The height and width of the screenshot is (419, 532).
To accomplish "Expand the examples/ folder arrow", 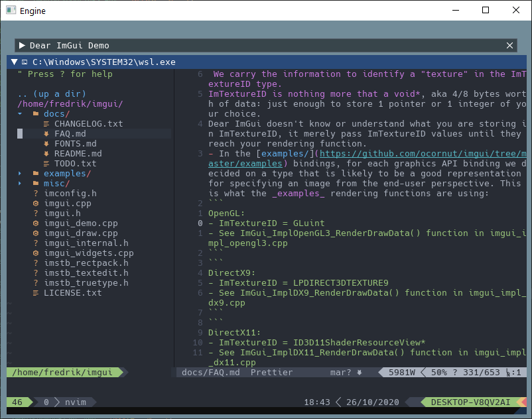I will pyautogui.click(x=20, y=174).
